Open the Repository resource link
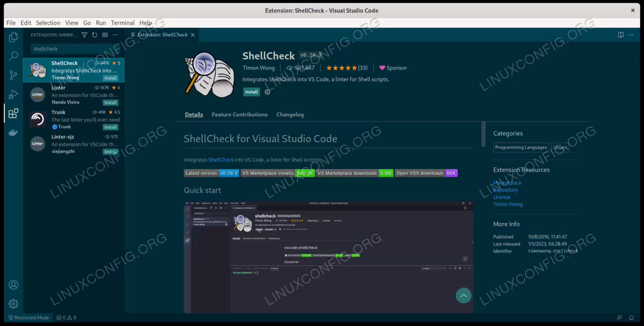 [506, 190]
